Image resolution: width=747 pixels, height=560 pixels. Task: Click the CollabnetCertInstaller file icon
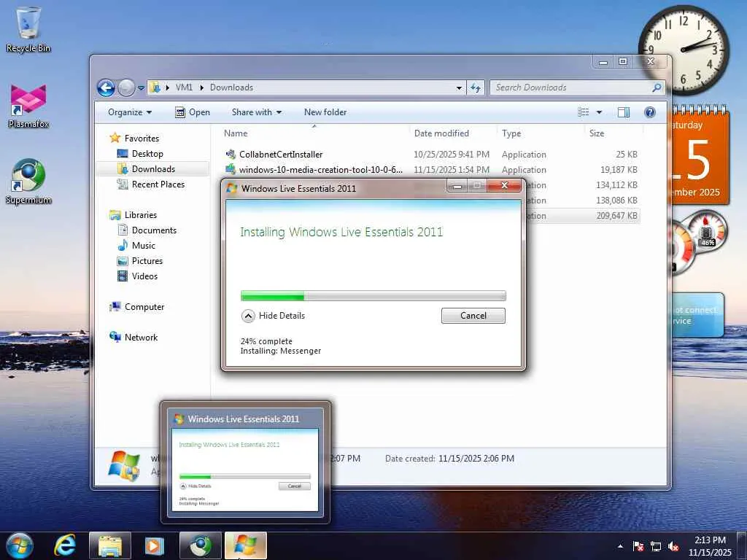pyautogui.click(x=231, y=155)
